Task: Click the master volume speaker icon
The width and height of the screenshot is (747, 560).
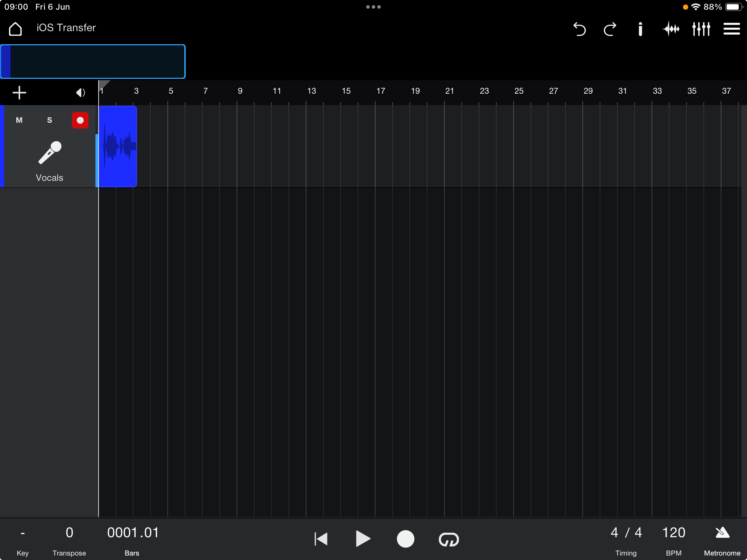Action: (80, 93)
